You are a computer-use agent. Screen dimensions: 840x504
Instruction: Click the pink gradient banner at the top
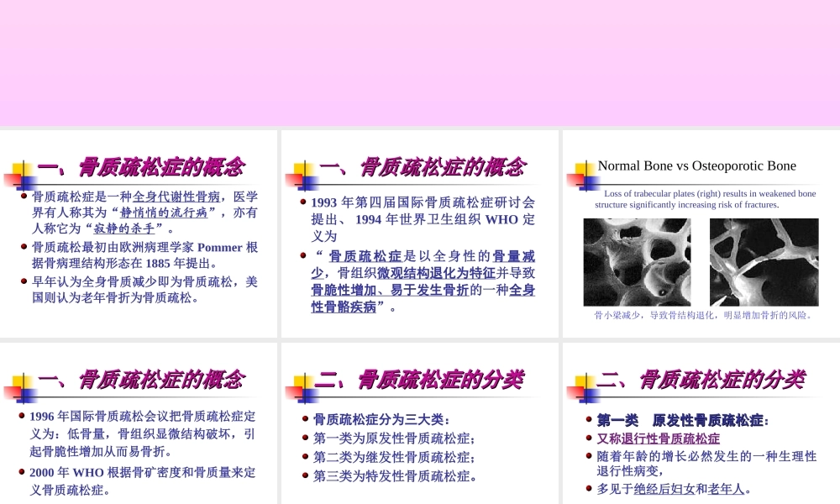(420, 59)
